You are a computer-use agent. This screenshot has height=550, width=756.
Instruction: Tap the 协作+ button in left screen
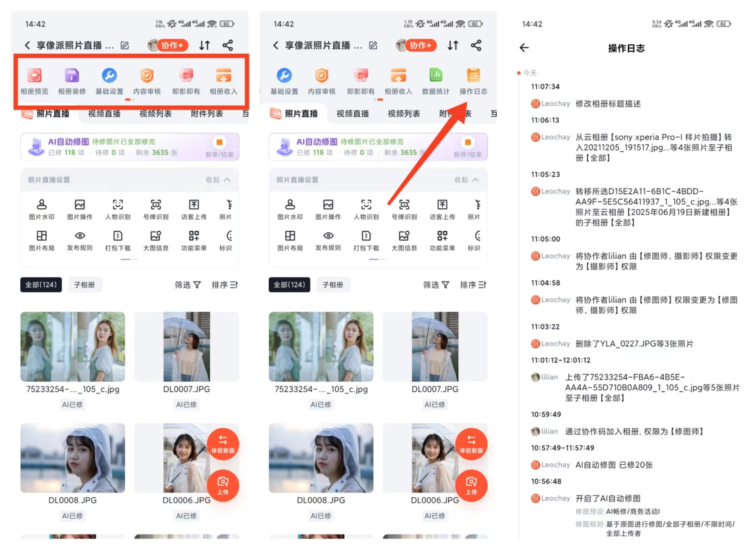tap(172, 46)
